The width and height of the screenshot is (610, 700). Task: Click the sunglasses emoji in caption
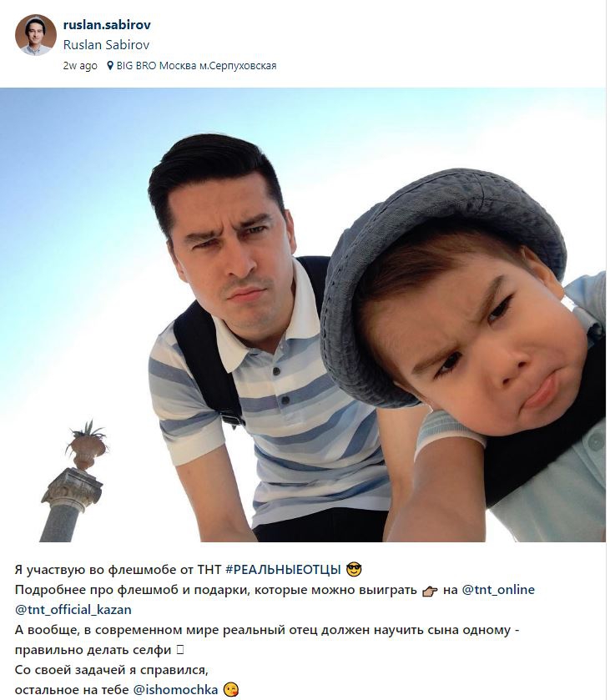(x=354, y=570)
